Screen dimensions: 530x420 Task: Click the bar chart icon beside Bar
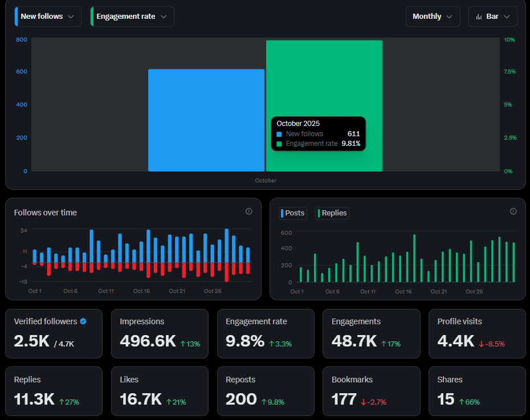(x=479, y=17)
